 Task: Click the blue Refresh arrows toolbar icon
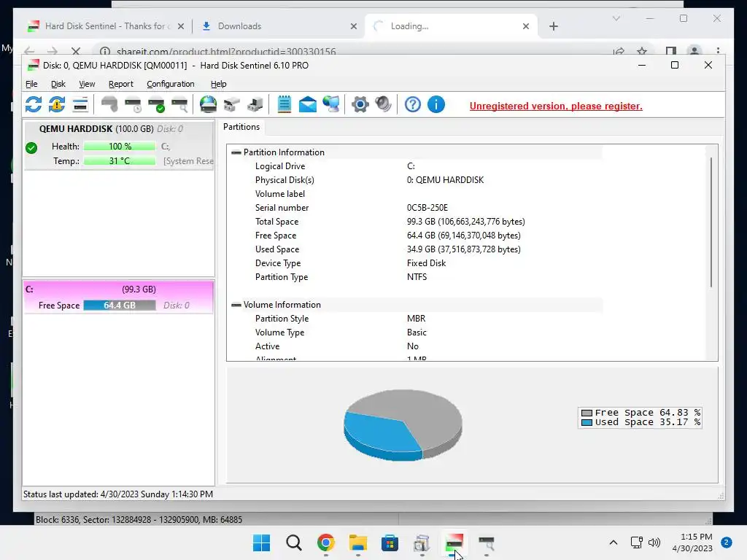[x=34, y=104]
